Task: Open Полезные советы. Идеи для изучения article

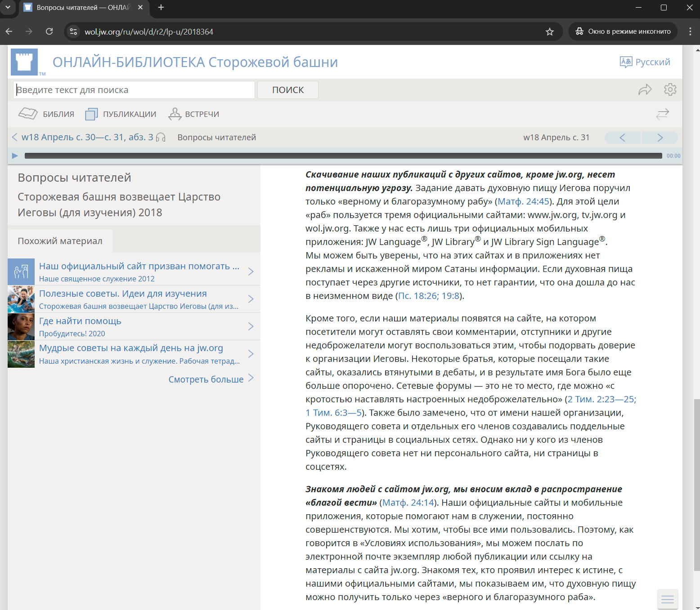Action: pyautogui.click(x=123, y=294)
